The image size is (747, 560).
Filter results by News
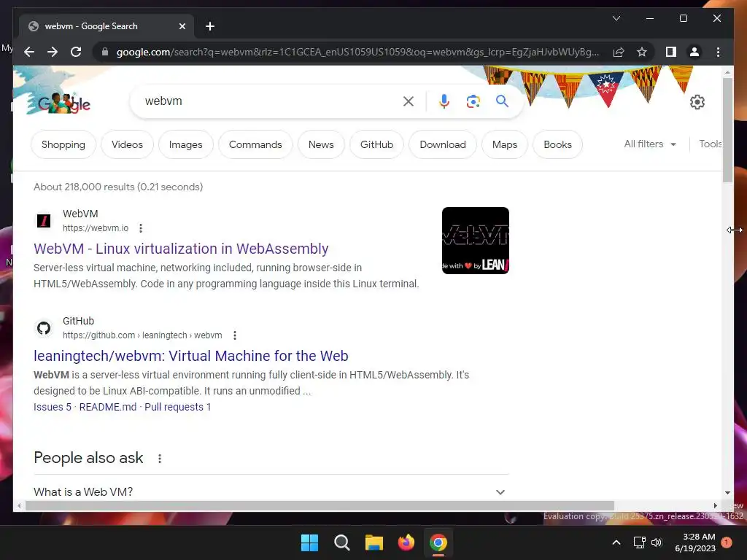pos(321,144)
